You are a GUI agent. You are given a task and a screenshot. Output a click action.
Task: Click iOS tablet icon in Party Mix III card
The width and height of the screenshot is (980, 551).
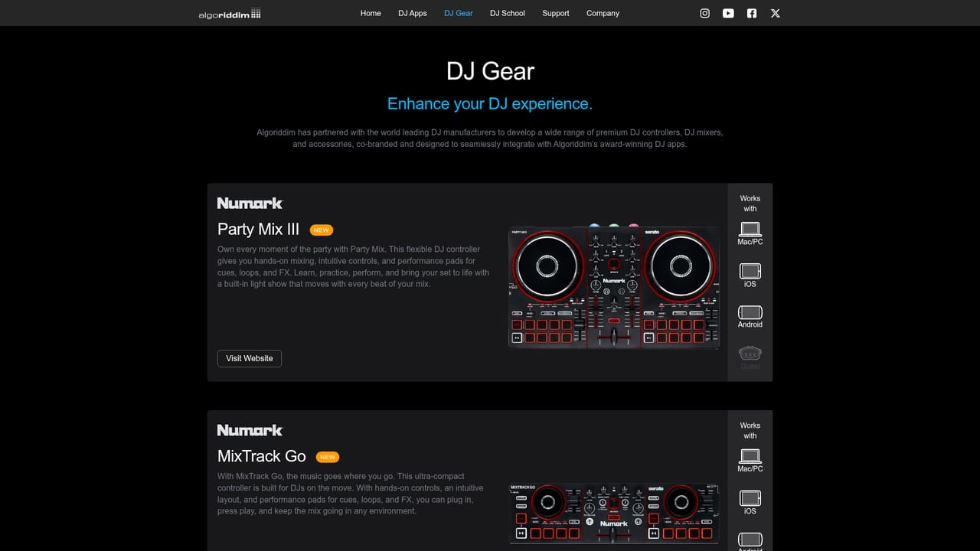pos(750,271)
